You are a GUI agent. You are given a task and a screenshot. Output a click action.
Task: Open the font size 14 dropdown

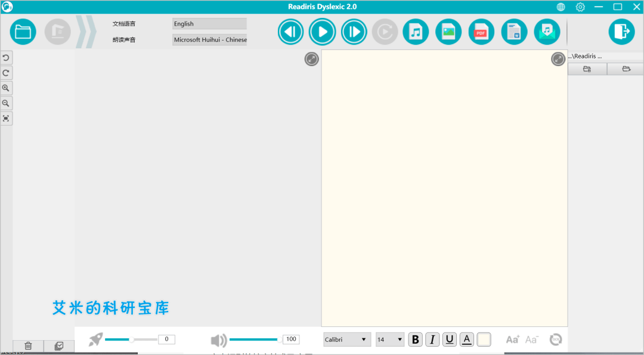point(389,340)
